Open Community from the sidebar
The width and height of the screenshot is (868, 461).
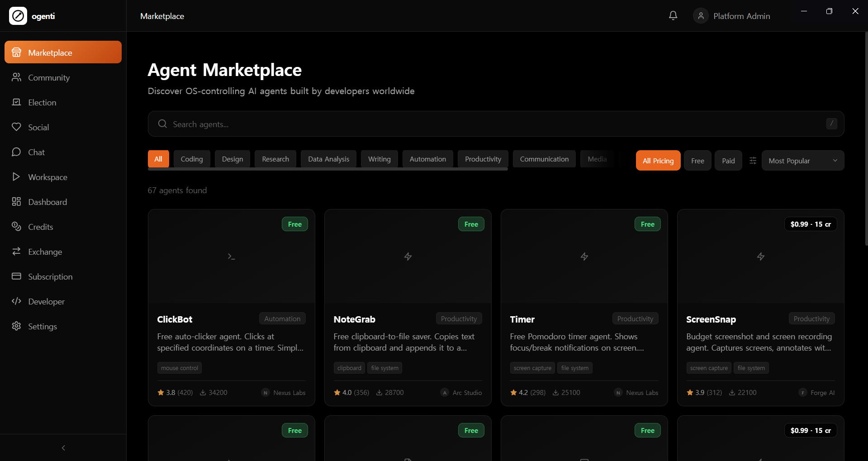tap(49, 77)
